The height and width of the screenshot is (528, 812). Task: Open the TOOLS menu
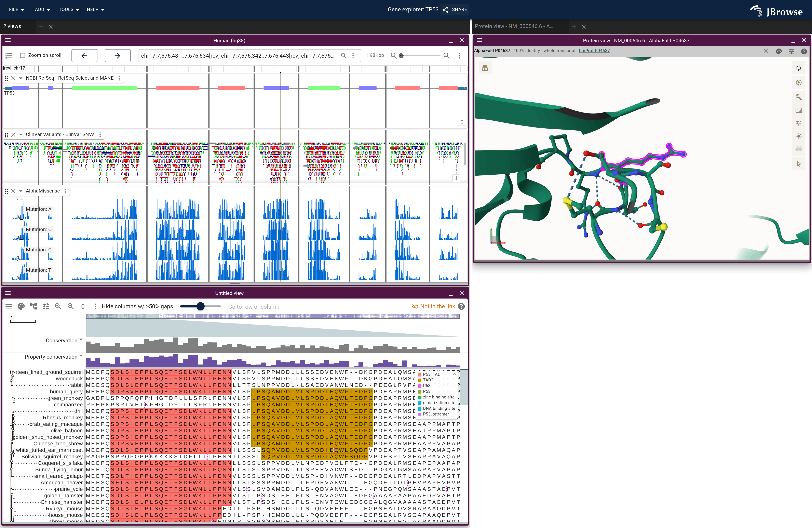tap(69, 10)
